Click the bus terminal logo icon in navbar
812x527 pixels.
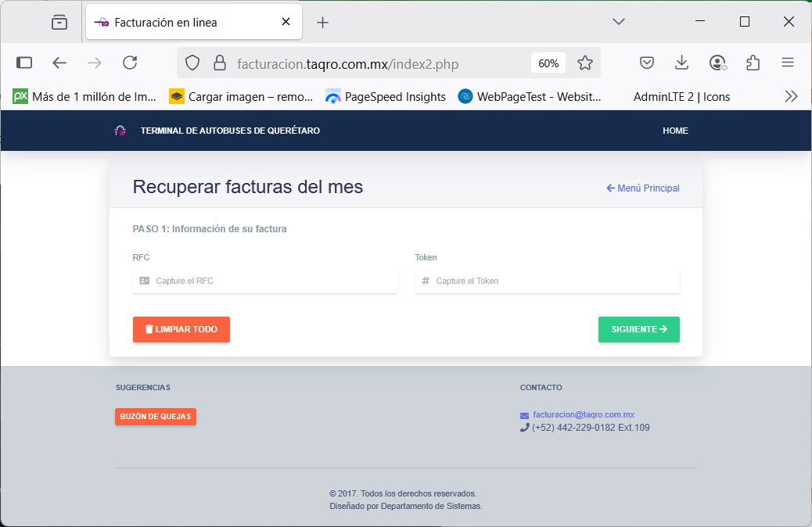pos(120,131)
